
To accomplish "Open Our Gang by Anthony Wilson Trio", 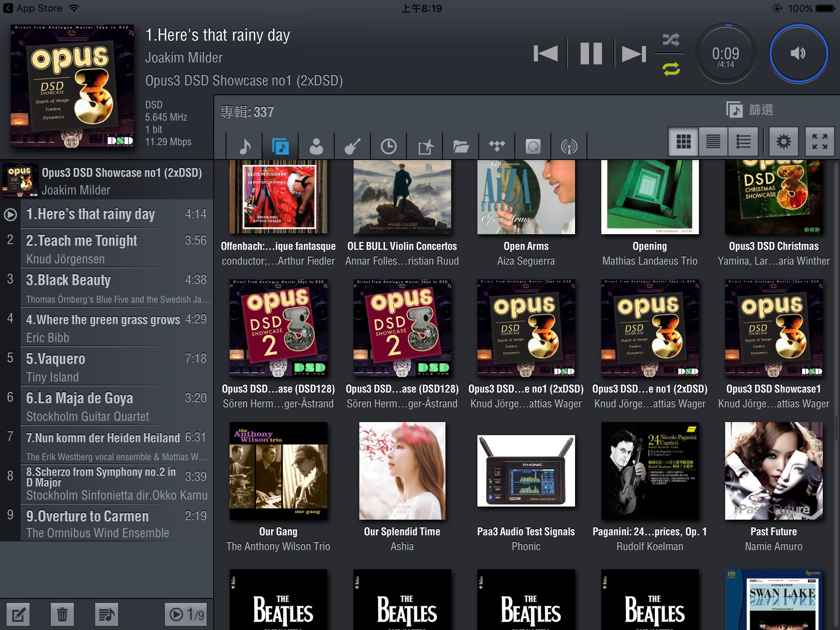I will click(x=278, y=471).
